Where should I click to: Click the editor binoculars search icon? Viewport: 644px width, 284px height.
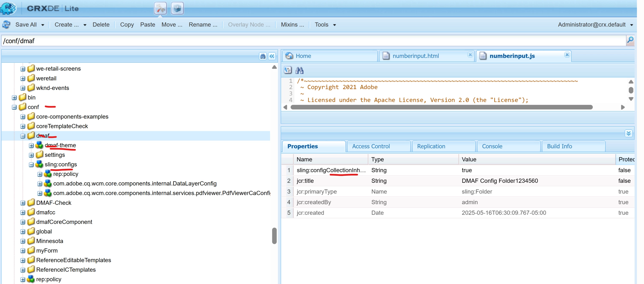click(x=299, y=70)
